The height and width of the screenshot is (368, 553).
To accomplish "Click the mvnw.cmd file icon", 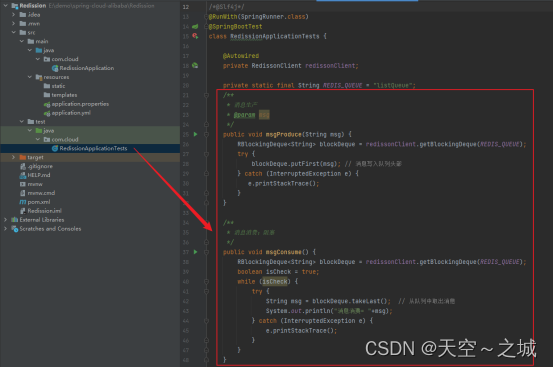I will tap(23, 193).
